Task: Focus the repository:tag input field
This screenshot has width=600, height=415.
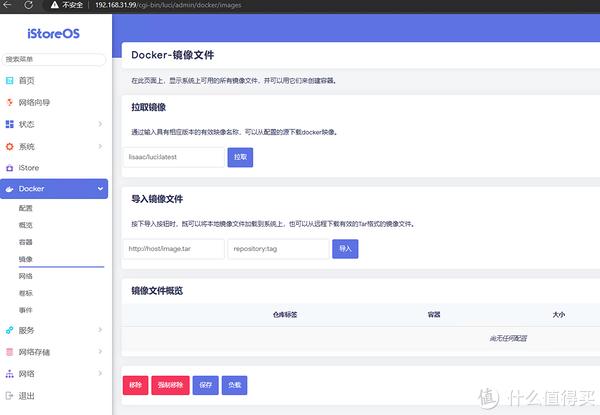Action: (x=279, y=249)
